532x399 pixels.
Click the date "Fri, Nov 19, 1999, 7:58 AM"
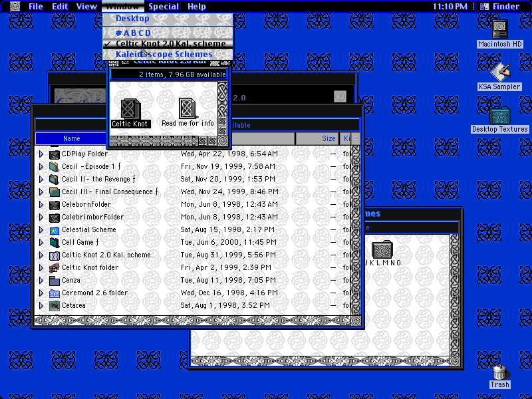(227, 167)
